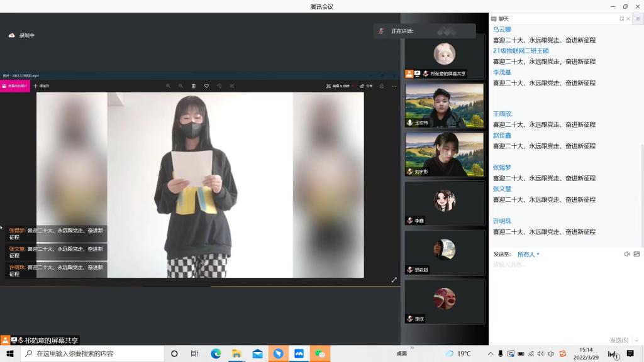644x362 pixels.
Task: Click the fullscreen expand arrow on shared video
Action: point(394,280)
